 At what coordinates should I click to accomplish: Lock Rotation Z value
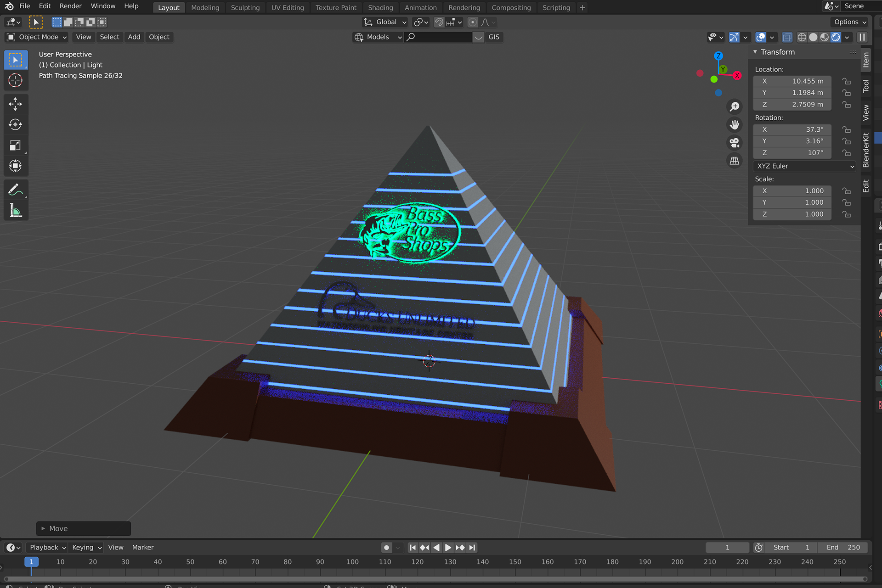[846, 153]
